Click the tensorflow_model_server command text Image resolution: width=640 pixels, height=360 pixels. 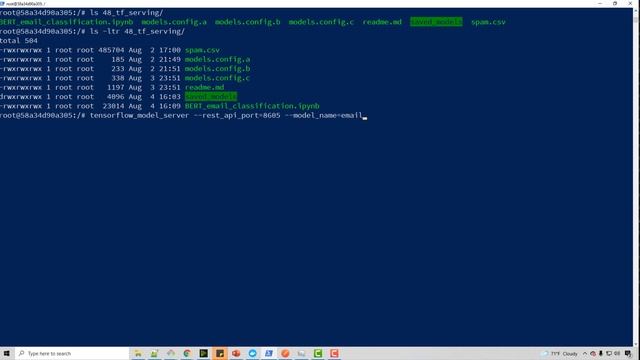coord(140,116)
